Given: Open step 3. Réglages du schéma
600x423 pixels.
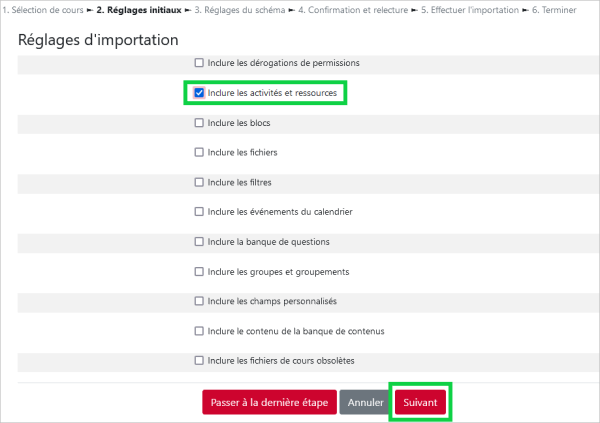Looking at the screenshot, I should [240, 10].
